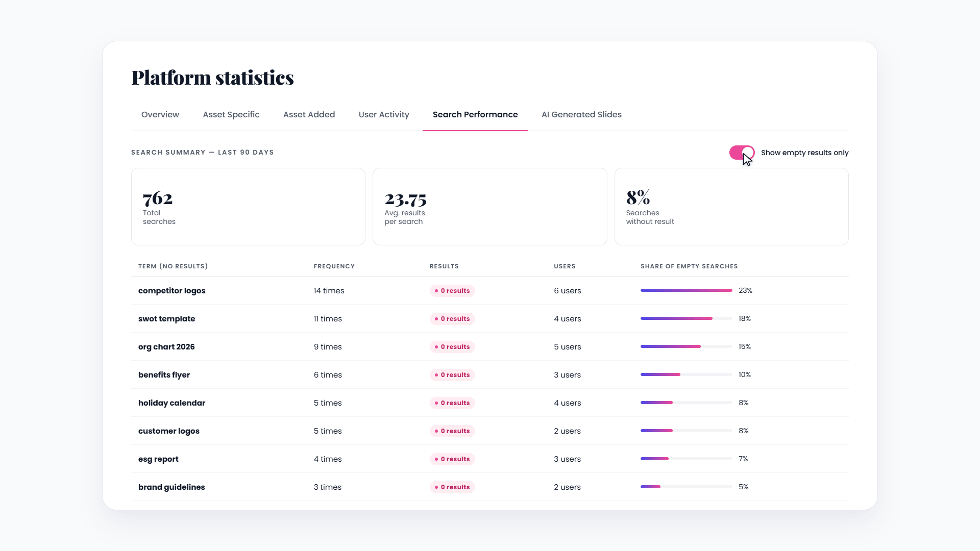
Task: Click the 762 Total searches card
Action: 248,207
